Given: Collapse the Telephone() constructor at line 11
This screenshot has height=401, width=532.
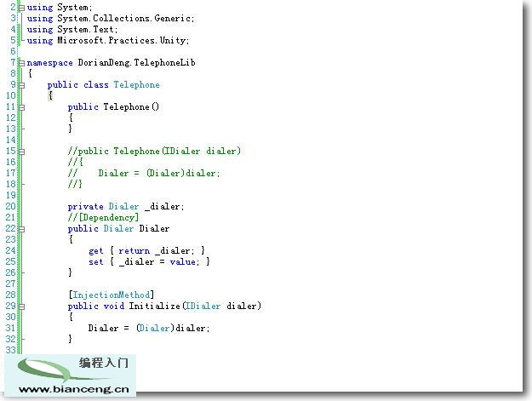Looking at the screenshot, I should (22, 107).
